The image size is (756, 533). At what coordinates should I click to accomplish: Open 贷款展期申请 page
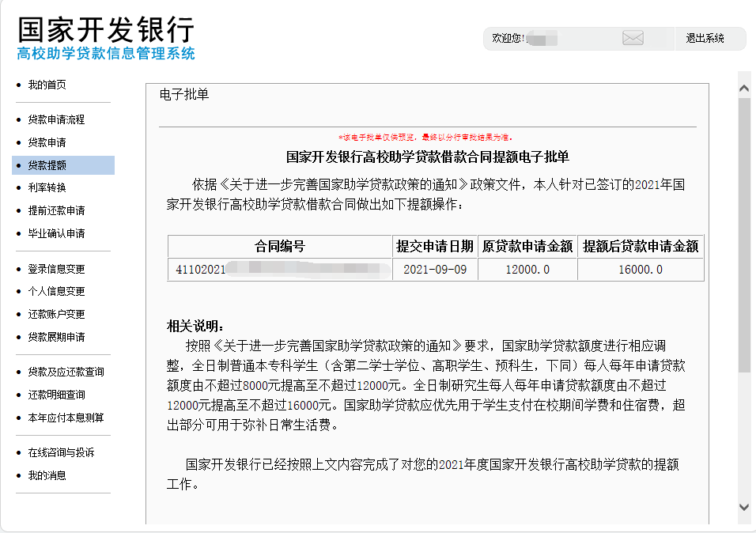(56, 337)
